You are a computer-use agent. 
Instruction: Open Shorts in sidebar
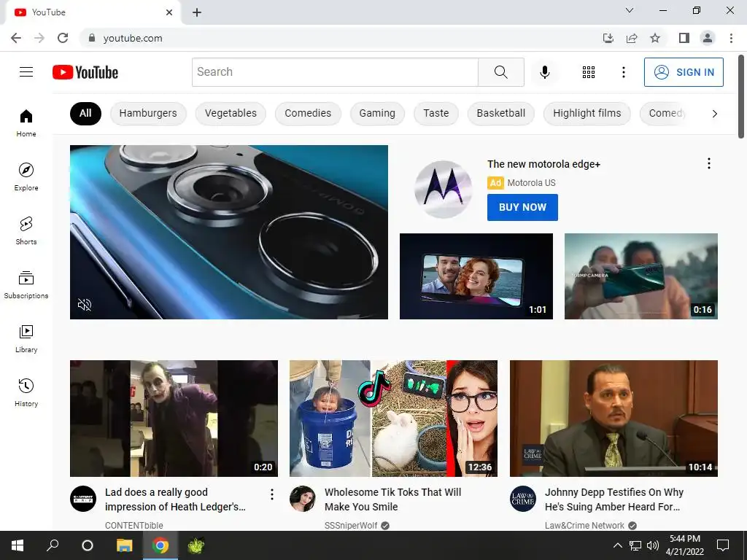click(26, 231)
